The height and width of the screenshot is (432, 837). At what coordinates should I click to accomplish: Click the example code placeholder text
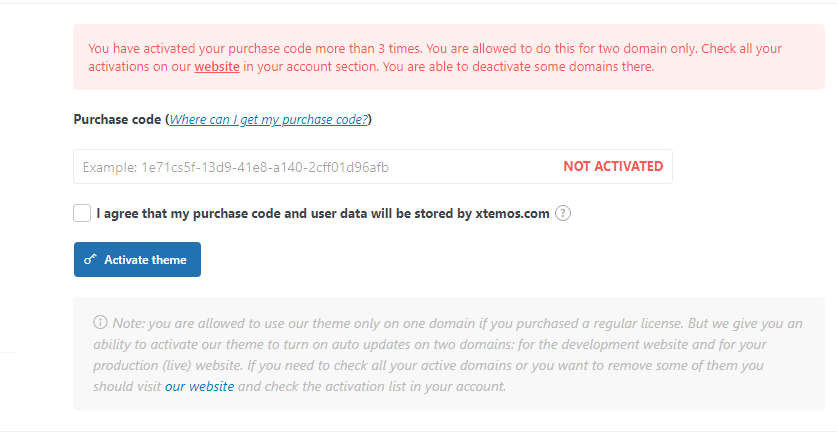[235, 167]
